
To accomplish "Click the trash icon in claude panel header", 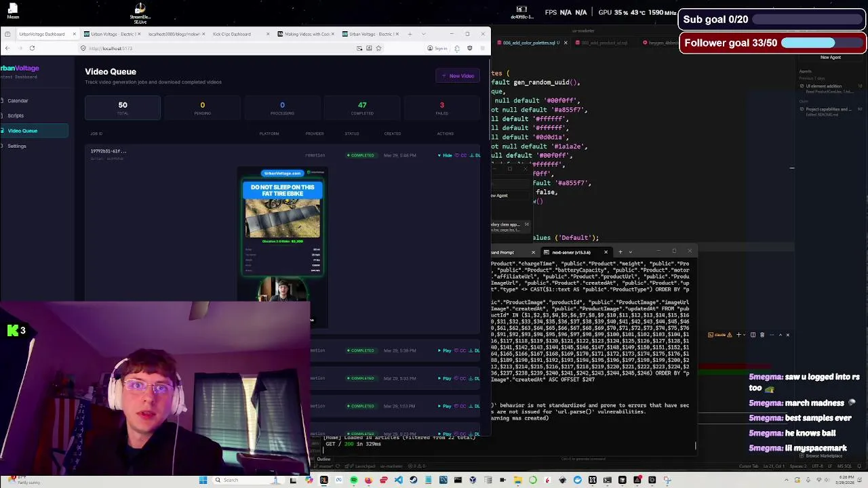I will pos(762,334).
